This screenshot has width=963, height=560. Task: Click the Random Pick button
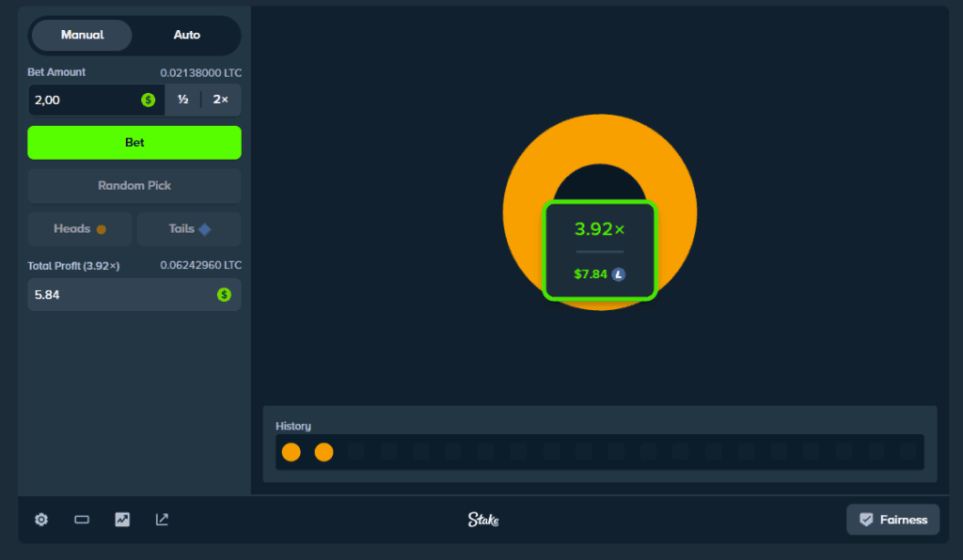(x=134, y=186)
